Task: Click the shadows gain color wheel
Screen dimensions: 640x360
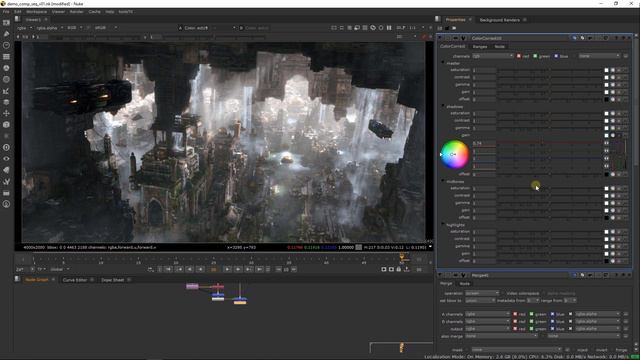Action: coord(454,154)
